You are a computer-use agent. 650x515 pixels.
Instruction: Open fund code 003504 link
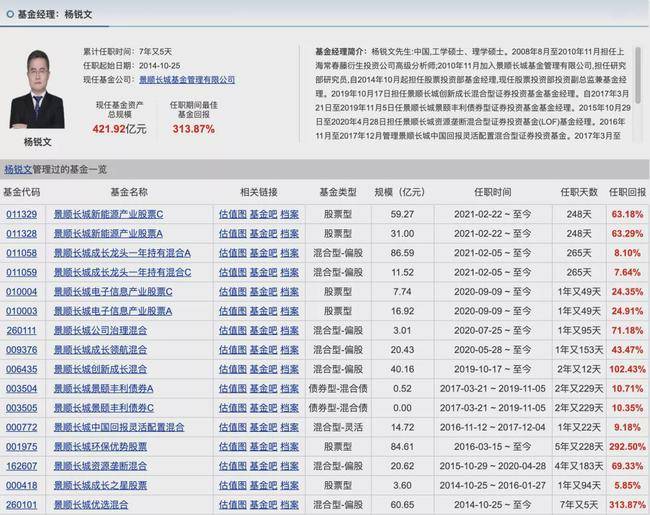pos(22,389)
